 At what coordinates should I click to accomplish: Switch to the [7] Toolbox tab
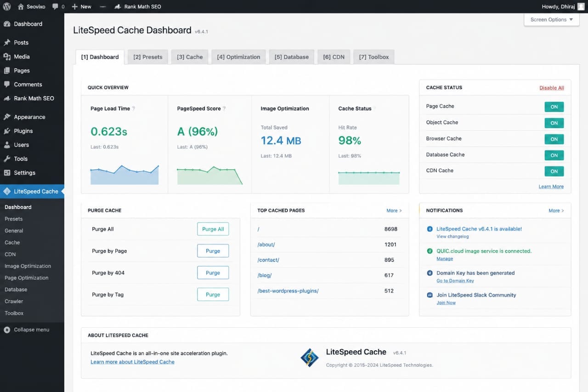point(374,57)
